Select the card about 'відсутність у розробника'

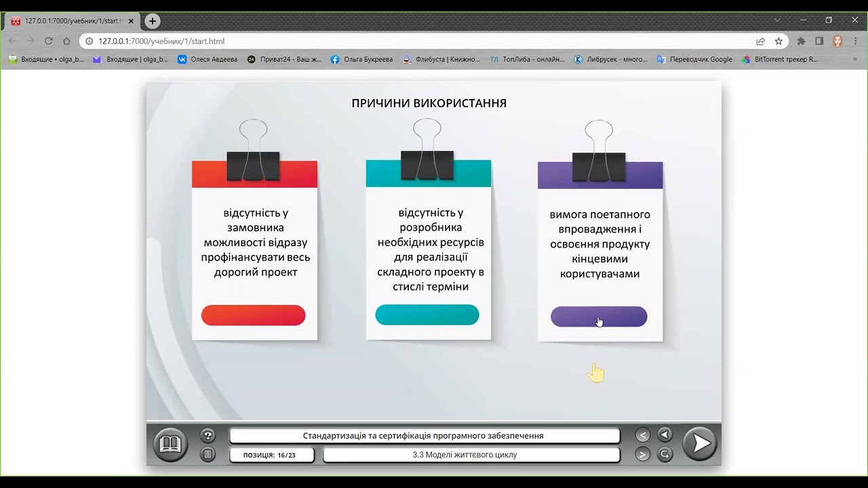click(429, 249)
